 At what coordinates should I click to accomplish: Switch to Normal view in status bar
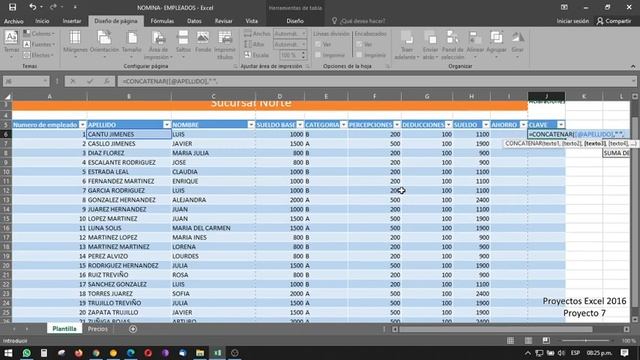click(x=510, y=340)
